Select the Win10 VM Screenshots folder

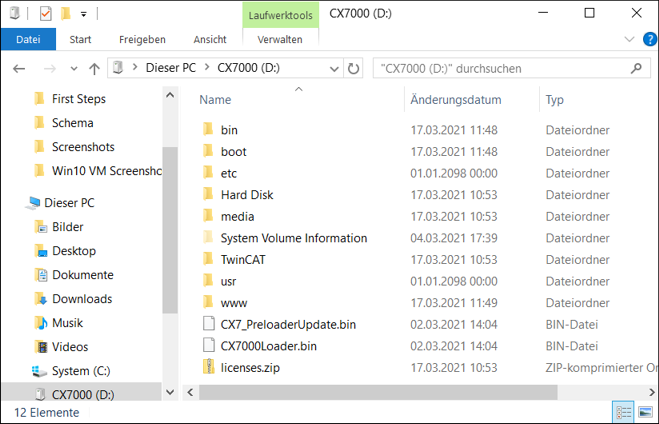pos(107,171)
